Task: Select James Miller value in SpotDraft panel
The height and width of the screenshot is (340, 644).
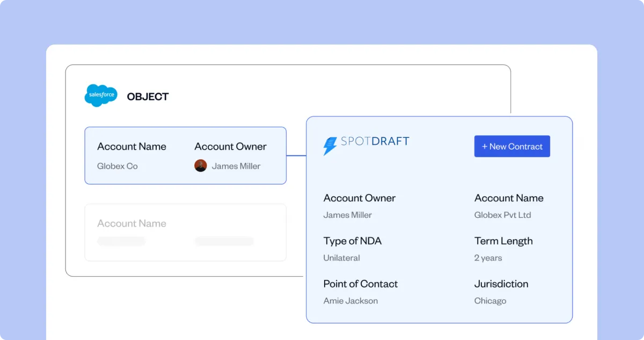Action: click(x=348, y=215)
